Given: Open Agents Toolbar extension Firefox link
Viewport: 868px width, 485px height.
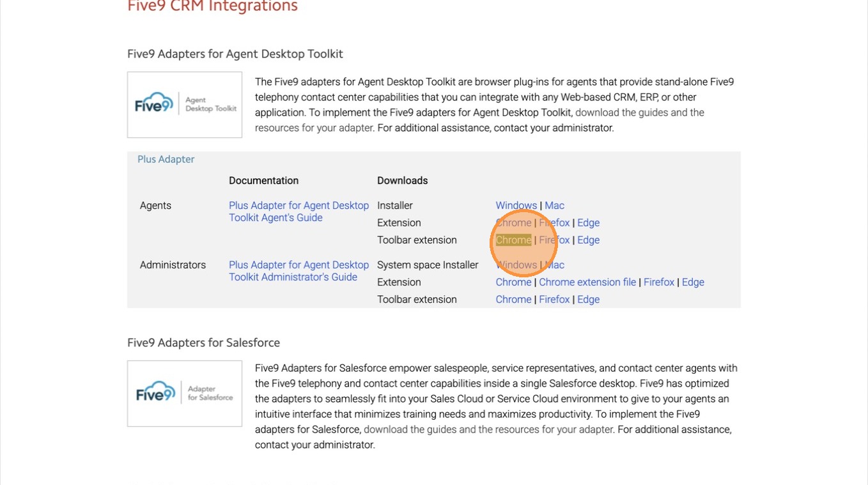Looking at the screenshot, I should 554,240.
